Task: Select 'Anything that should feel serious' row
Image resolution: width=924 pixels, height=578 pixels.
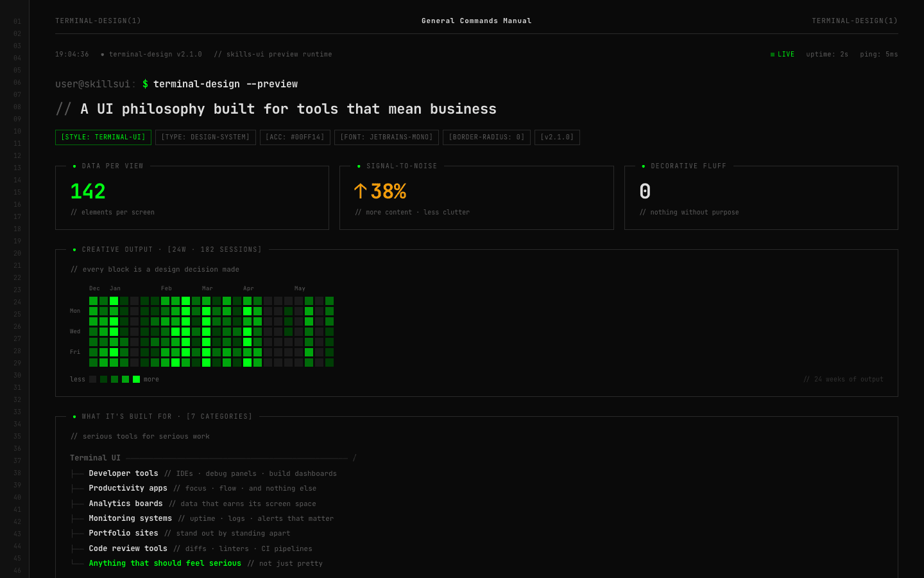Action: point(197,563)
